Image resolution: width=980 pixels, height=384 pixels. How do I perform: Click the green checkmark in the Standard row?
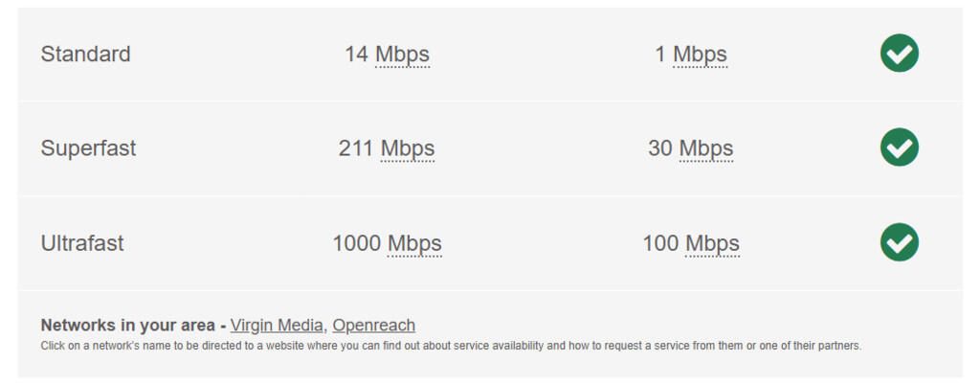point(899,54)
